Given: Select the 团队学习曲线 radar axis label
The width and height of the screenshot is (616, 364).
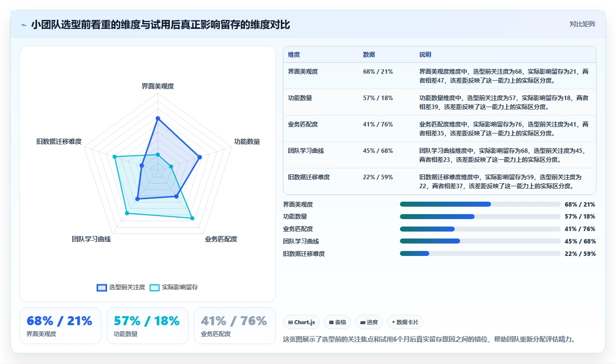Looking at the screenshot, I should click(x=91, y=239).
